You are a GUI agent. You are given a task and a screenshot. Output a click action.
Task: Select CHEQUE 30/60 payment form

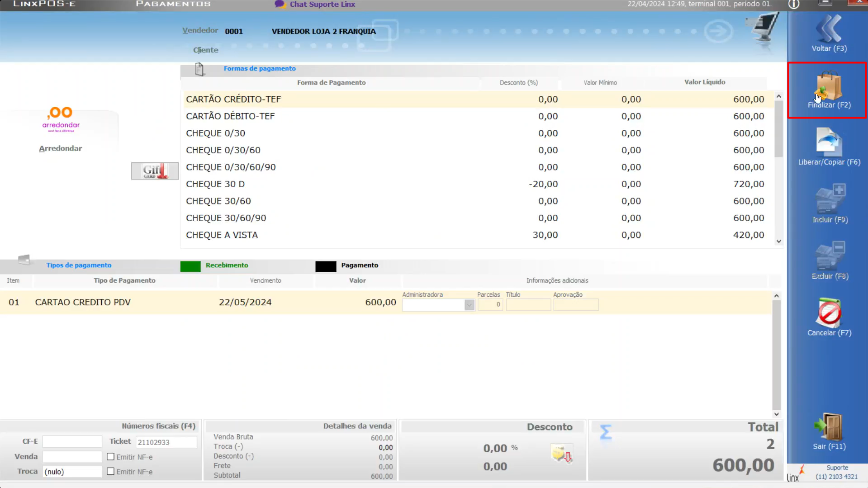(477, 201)
